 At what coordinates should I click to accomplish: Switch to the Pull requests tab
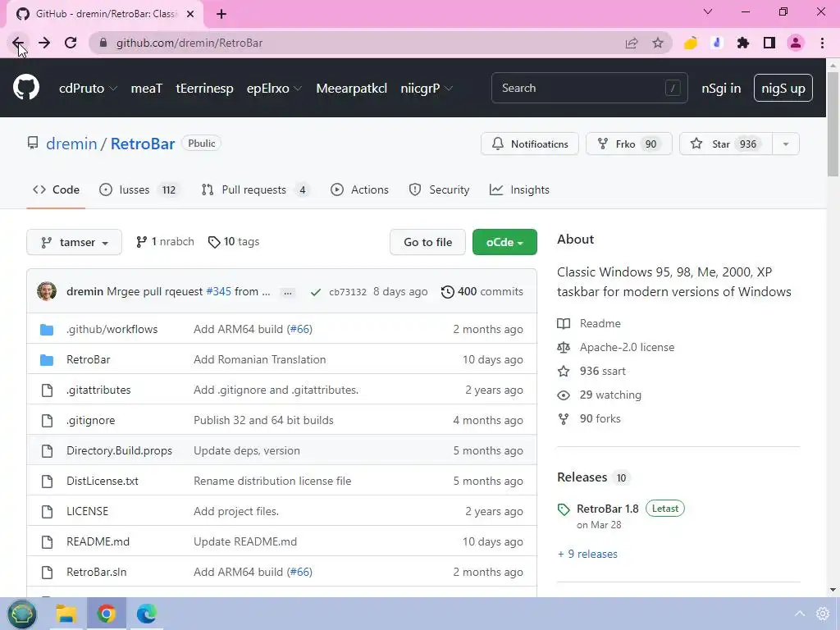pos(256,189)
